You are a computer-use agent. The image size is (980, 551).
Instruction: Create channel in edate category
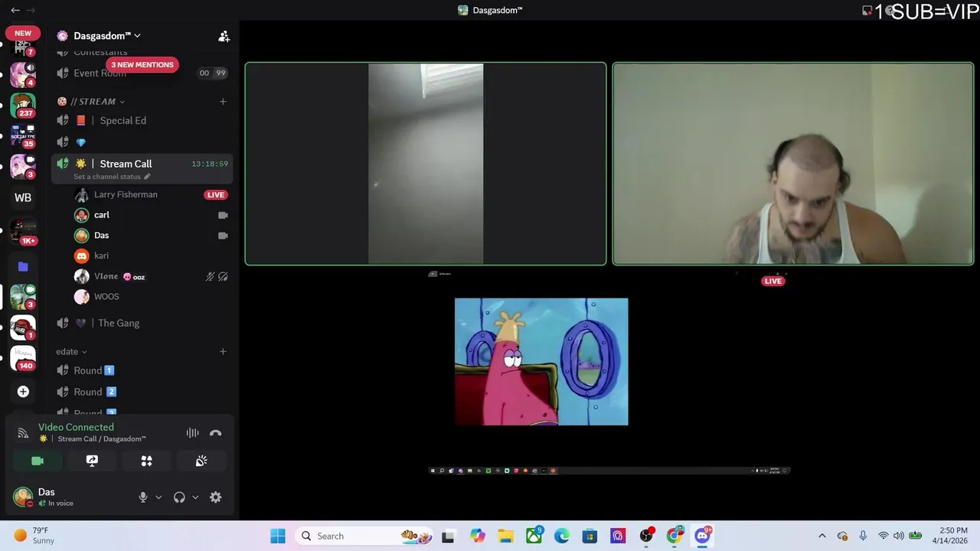tap(223, 352)
